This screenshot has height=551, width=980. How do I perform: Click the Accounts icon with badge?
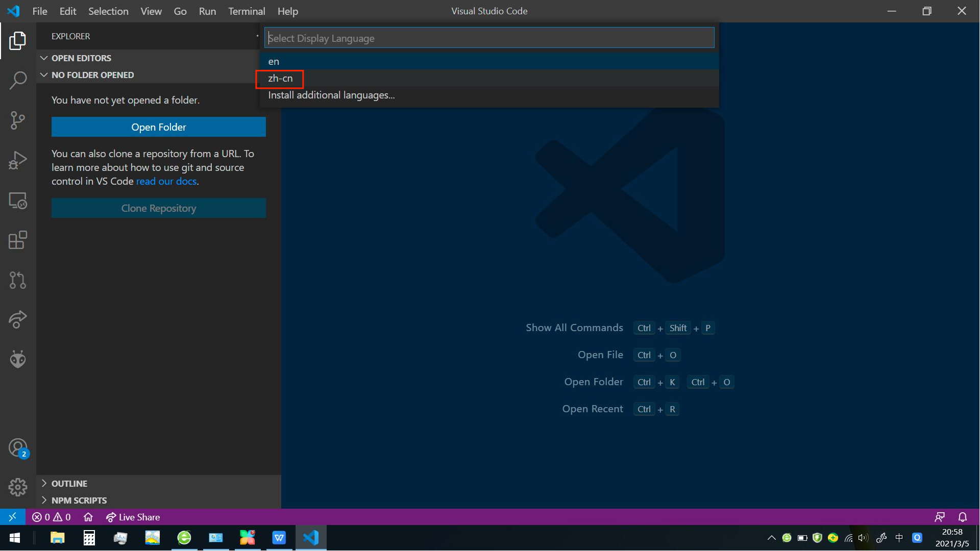coord(18,448)
